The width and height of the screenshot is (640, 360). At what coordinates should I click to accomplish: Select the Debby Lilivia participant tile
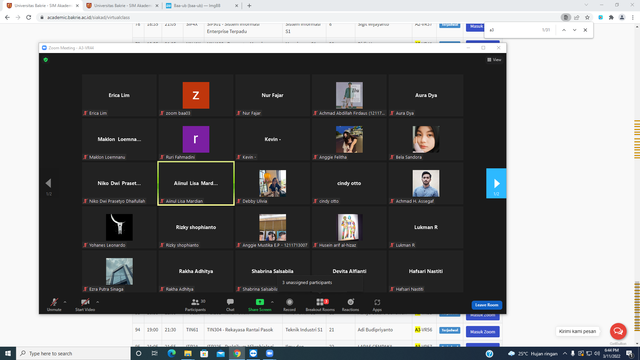coord(272,184)
